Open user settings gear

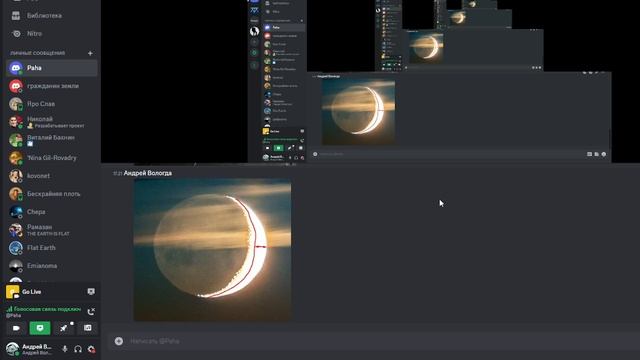[x=91, y=349]
